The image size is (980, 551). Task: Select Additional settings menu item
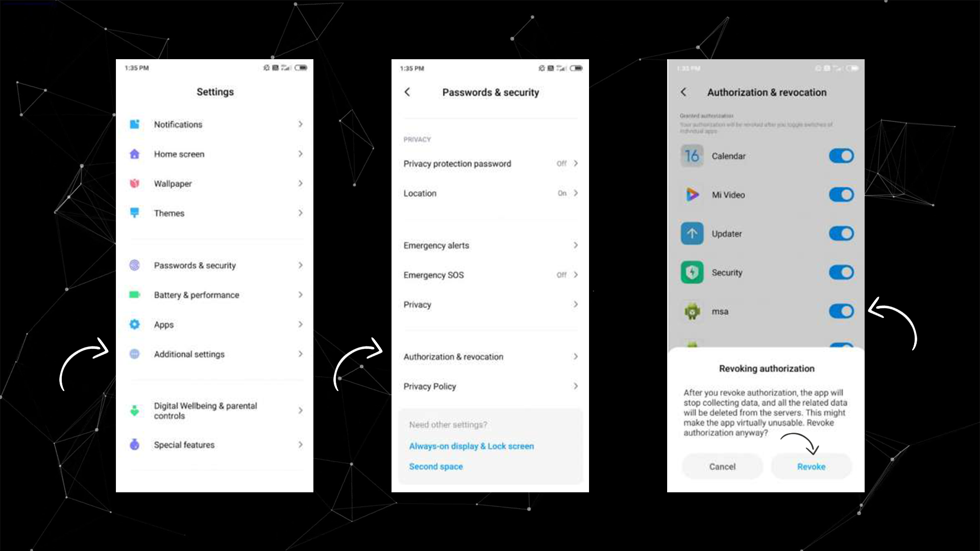tap(215, 354)
